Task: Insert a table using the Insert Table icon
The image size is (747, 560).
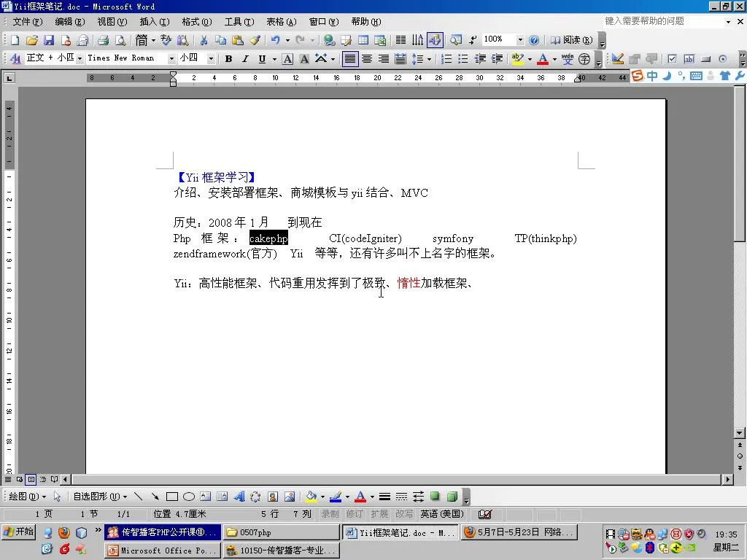Action: [x=363, y=40]
